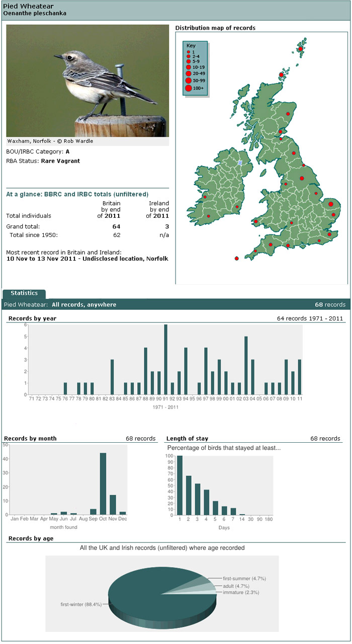Viewport: 352px width, 644px height.
Task: Click the 'Records by year' heading
Action: pos(33,318)
